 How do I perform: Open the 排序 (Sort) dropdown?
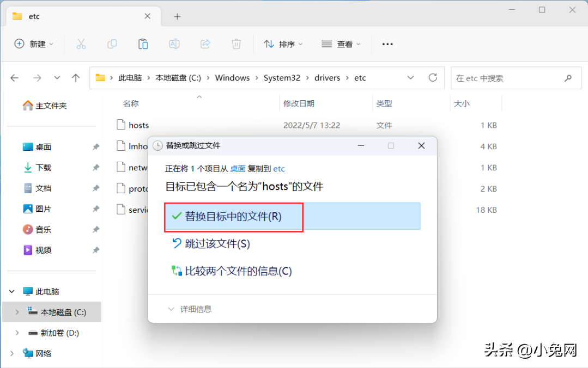click(x=283, y=44)
